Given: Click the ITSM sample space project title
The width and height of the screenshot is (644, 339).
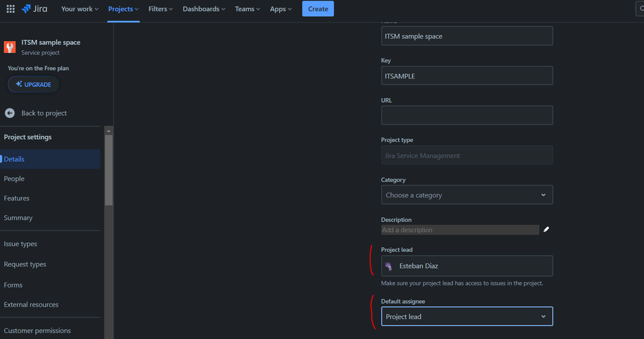Looking at the screenshot, I should (51, 43).
